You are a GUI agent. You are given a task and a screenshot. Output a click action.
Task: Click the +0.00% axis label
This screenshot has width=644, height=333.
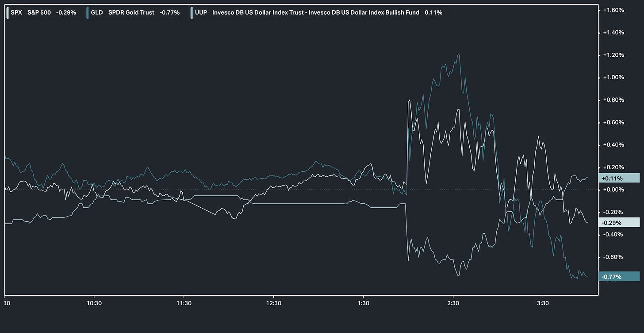pyautogui.click(x=613, y=190)
